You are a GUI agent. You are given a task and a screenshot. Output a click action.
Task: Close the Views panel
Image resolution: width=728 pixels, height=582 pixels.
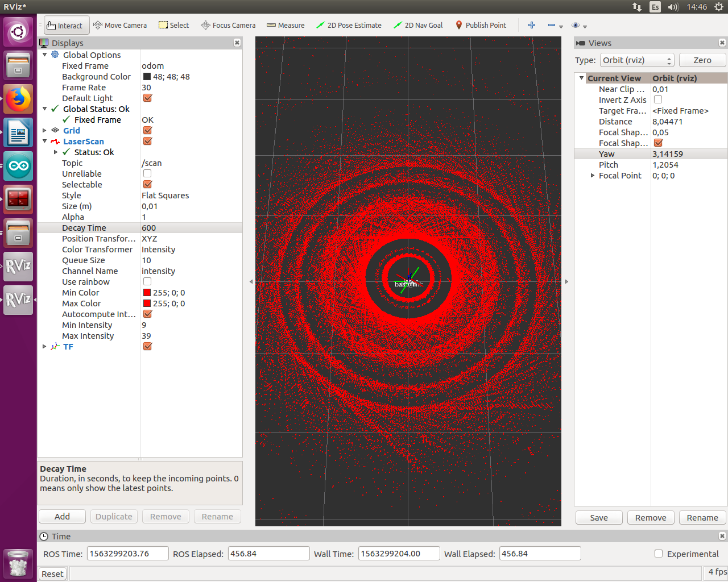pos(722,43)
